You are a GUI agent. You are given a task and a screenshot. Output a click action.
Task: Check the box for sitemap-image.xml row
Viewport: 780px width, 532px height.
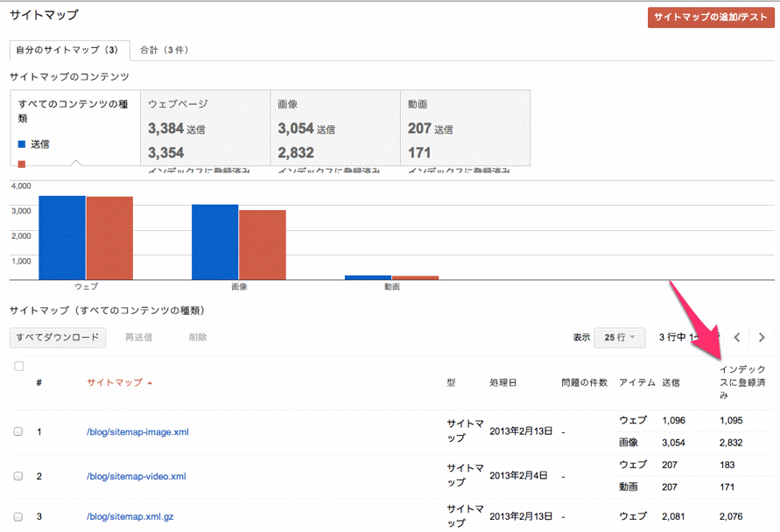click(x=18, y=431)
